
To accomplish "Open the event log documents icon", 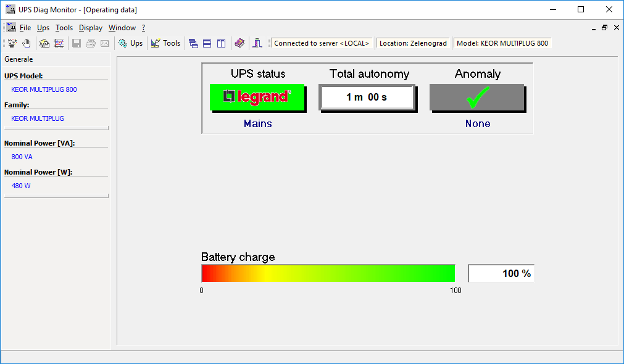I will click(x=44, y=43).
